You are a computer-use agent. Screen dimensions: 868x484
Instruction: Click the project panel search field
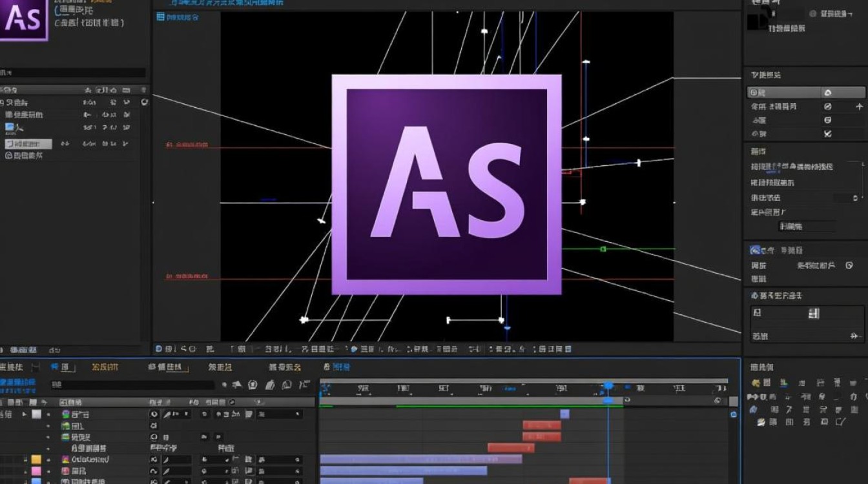pyautogui.click(x=73, y=73)
